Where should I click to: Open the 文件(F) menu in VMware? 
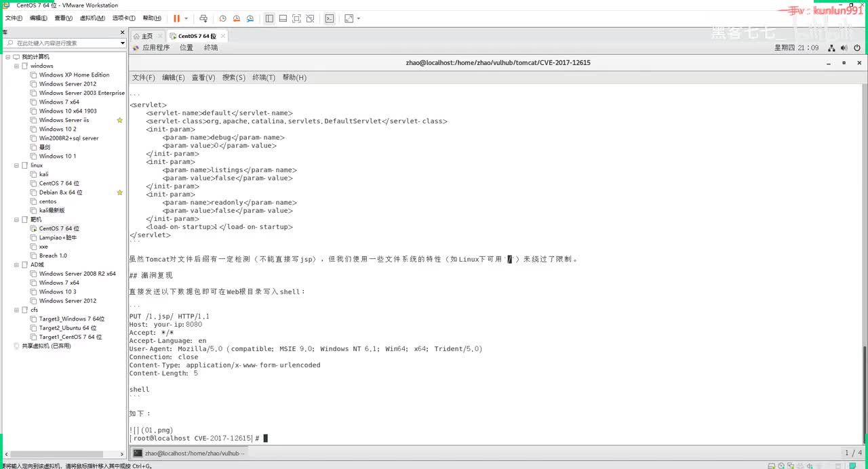coord(14,18)
